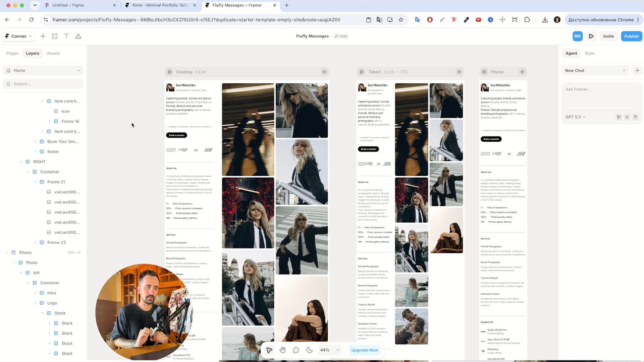Screen dimensions: 644x362
Task: Add breakpoint next to Tablet header
Action: coord(459,72)
